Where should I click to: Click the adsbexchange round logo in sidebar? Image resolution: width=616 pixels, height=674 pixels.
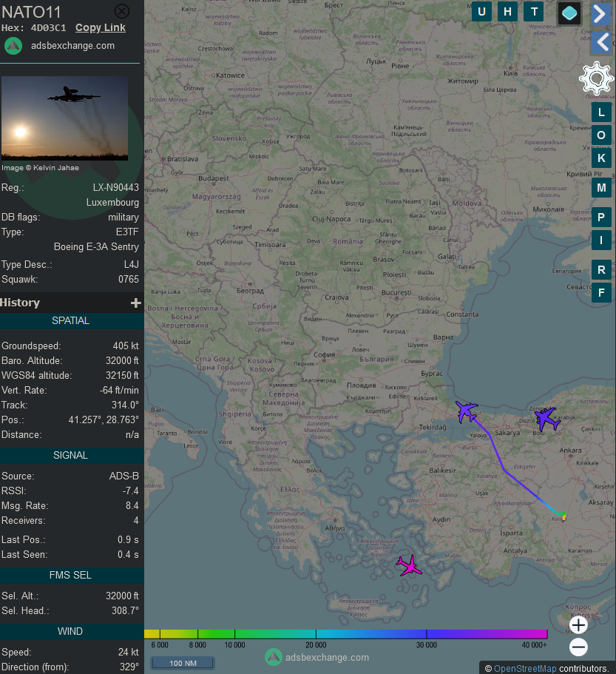(13, 46)
